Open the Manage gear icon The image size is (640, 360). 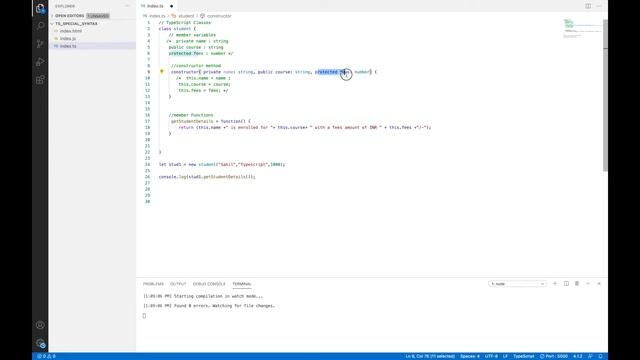point(40,343)
